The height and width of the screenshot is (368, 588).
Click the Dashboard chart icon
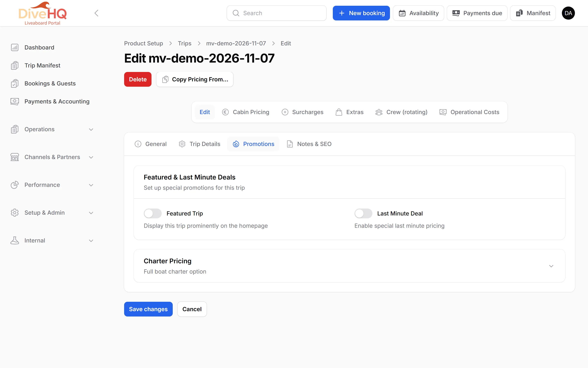click(14, 47)
